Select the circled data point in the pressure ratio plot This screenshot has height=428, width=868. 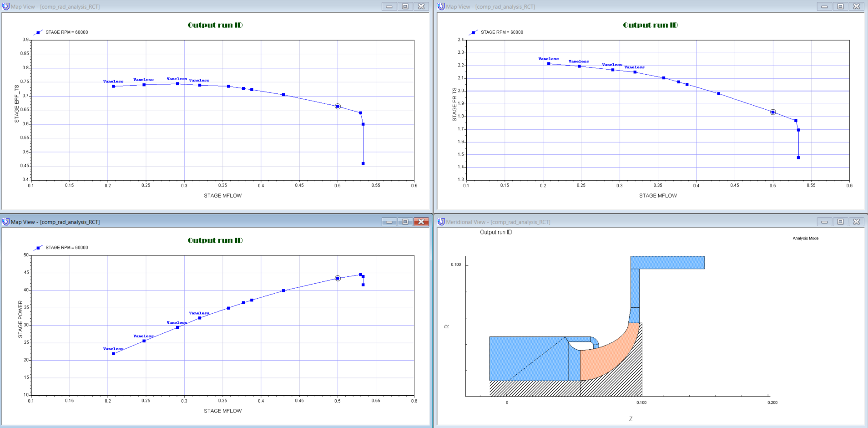tap(773, 112)
